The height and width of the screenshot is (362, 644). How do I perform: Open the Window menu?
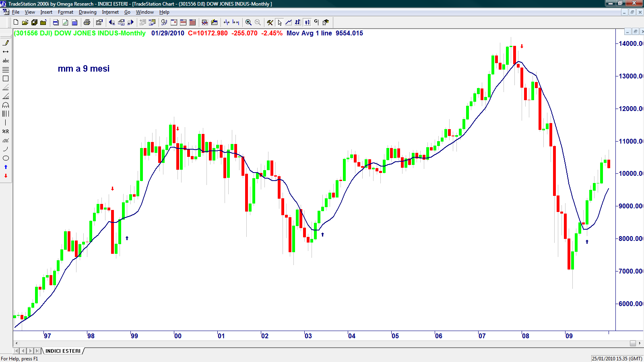point(145,12)
